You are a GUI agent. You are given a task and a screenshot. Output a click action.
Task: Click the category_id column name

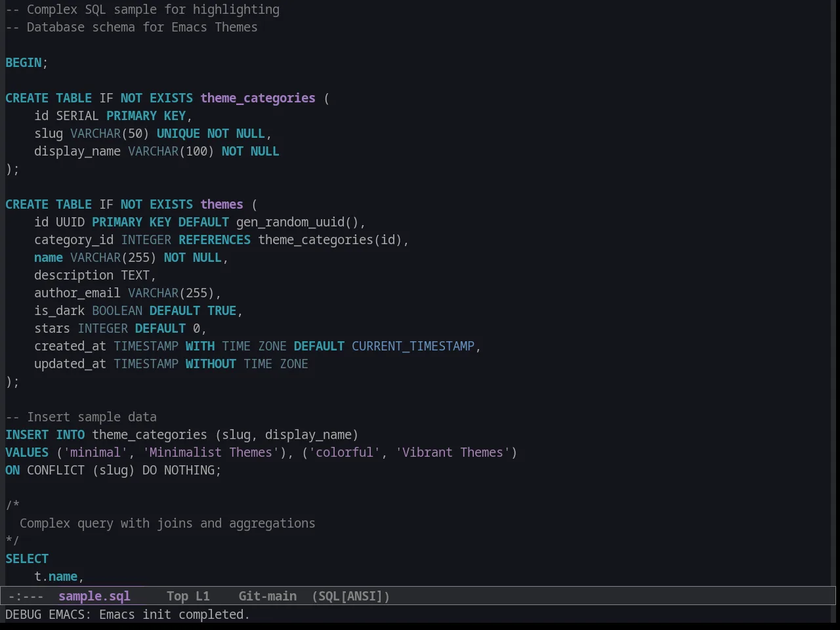click(x=74, y=240)
